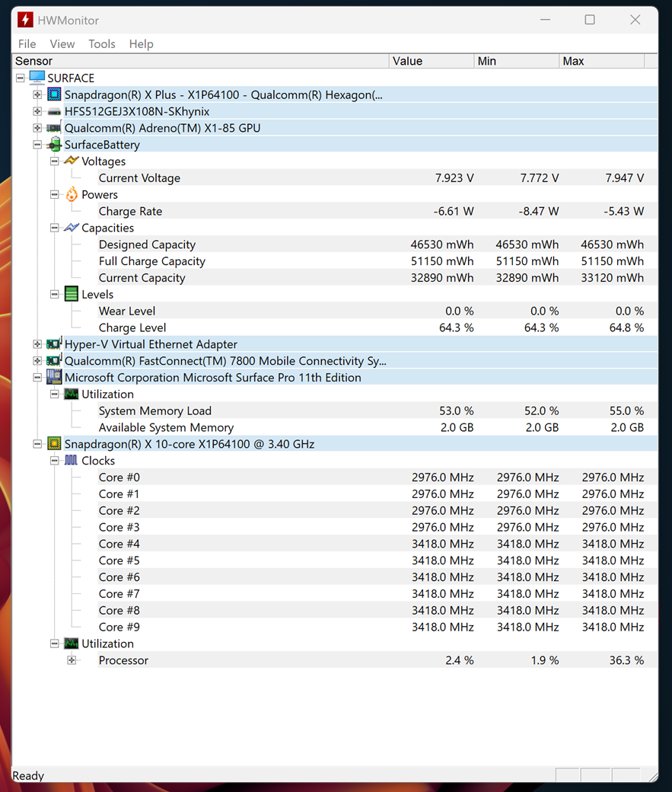672x792 pixels.
Task: Click the 36.3 % processor max value
Action: pos(626,660)
